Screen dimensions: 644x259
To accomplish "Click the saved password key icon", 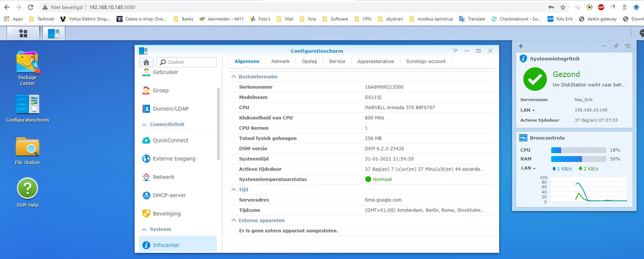I will click(551, 8).
